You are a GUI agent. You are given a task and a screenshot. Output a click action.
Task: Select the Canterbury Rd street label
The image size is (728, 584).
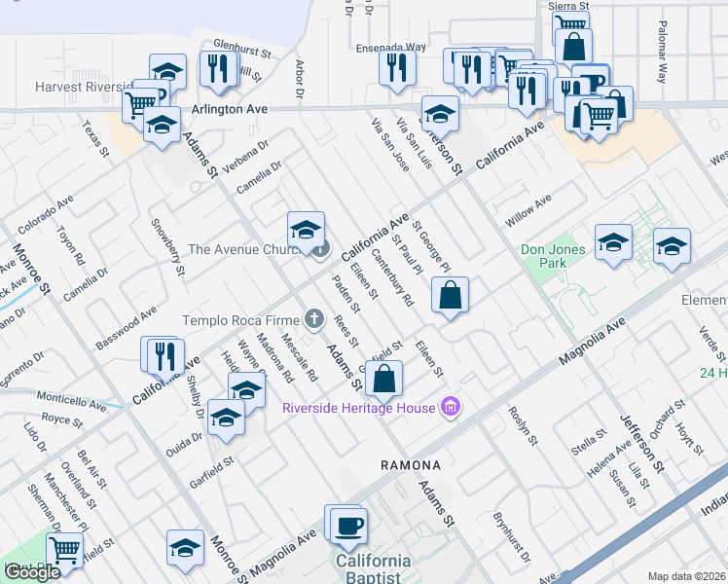click(392, 278)
